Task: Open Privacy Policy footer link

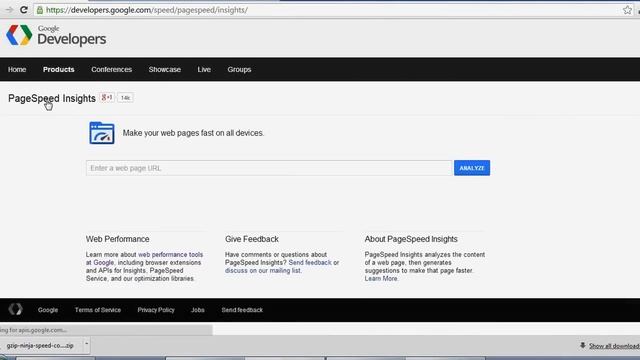Action: 156,310
